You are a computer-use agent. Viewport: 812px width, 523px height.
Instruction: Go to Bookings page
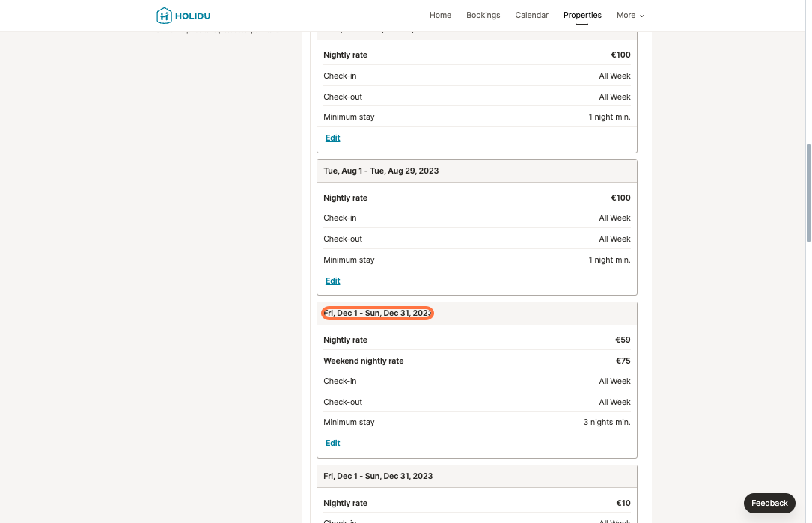(483, 16)
